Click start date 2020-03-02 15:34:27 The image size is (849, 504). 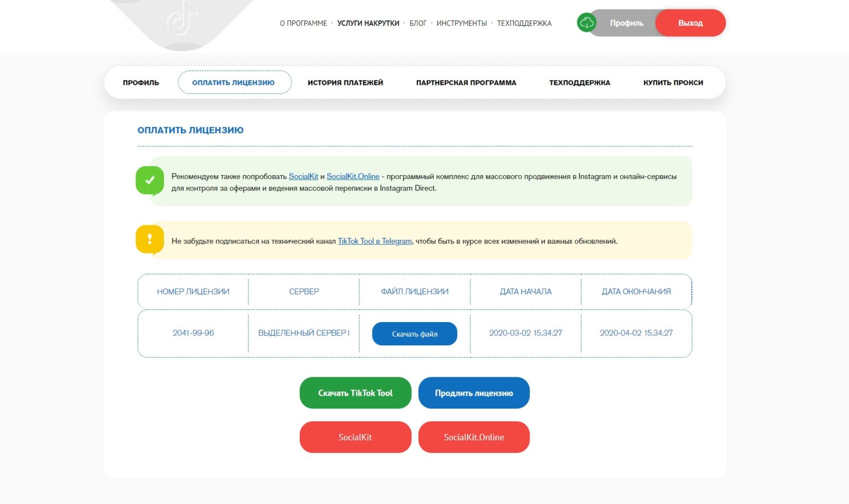pos(526,333)
